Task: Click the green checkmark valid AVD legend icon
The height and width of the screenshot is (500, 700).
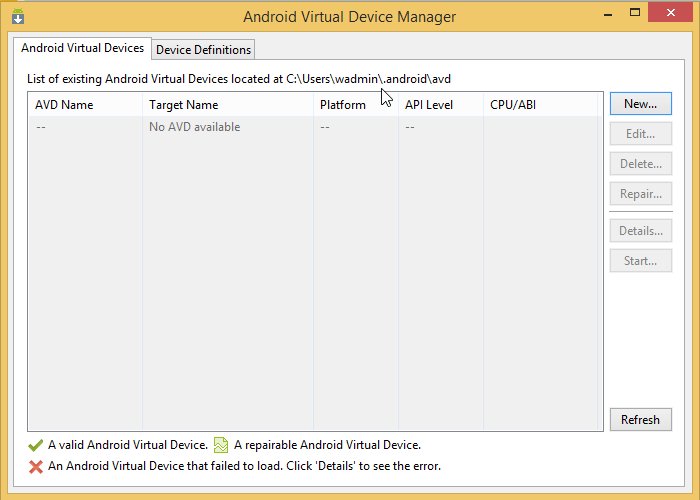Action: (36, 445)
